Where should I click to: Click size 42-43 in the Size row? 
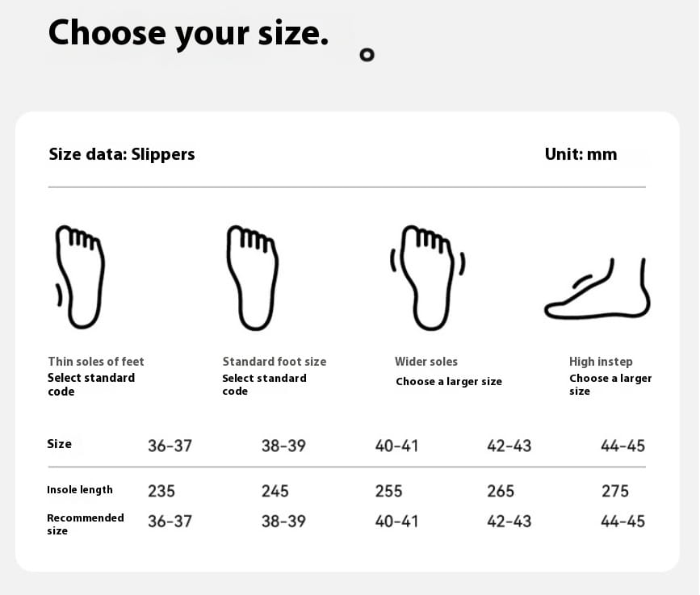(509, 446)
